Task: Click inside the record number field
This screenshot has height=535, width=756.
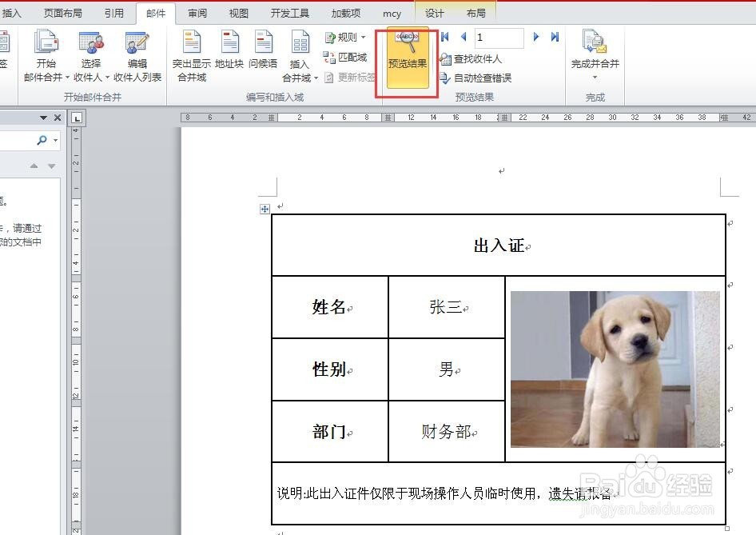Action: coord(499,37)
